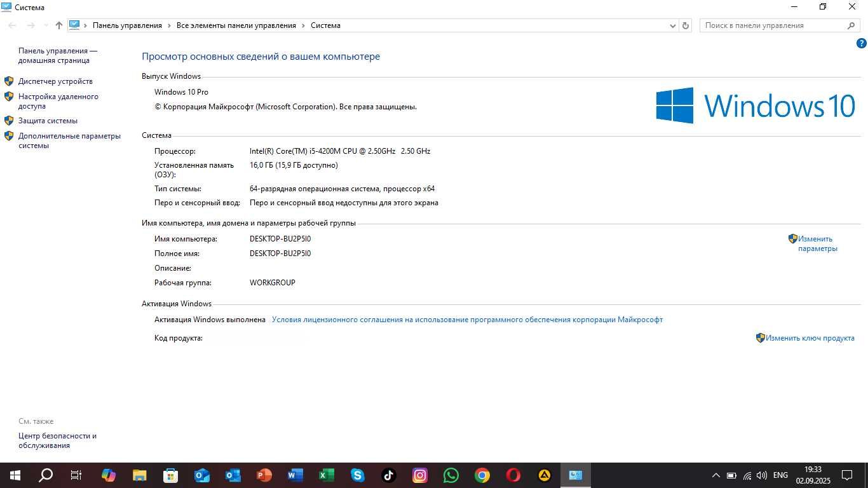Open Advanced system settings link
The image size is (868, 488).
click(69, 140)
